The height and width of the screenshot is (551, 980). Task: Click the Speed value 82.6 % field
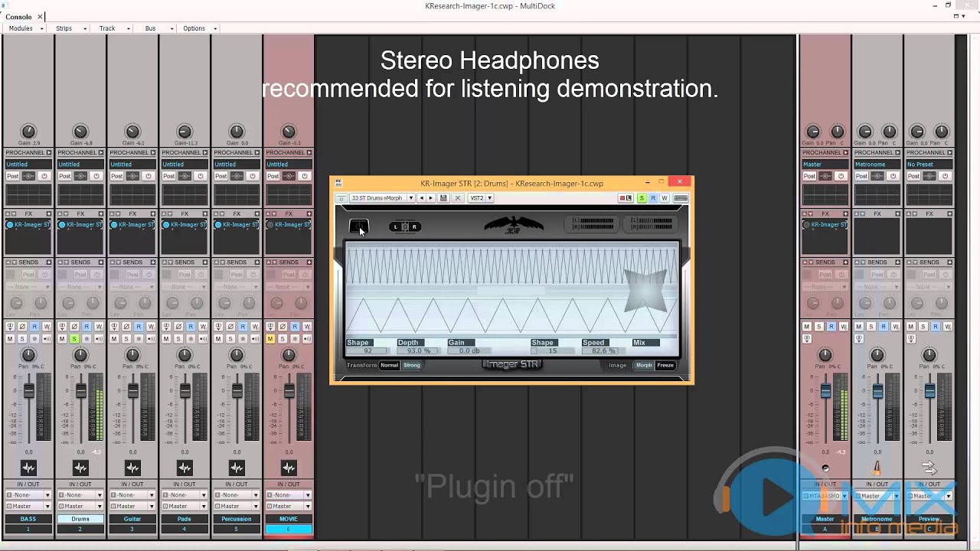603,350
